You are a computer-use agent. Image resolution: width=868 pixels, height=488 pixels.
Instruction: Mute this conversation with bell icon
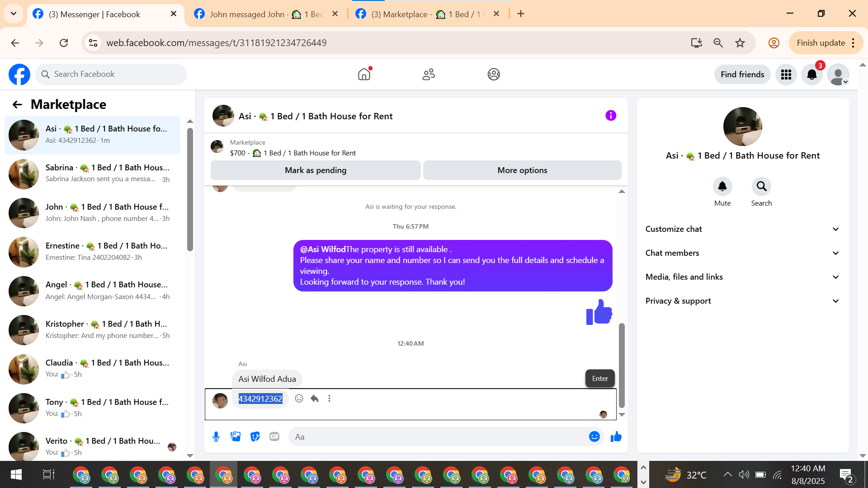(722, 187)
